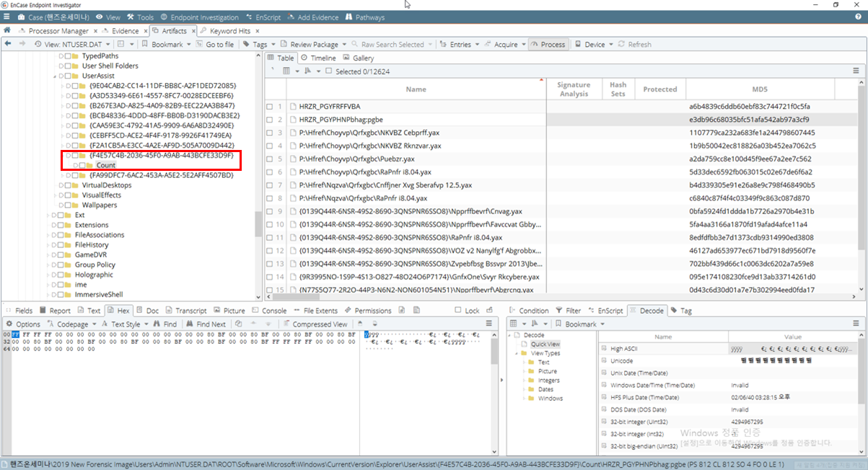868x470 pixels.
Task: Open the Filter tab
Action: tap(569, 311)
